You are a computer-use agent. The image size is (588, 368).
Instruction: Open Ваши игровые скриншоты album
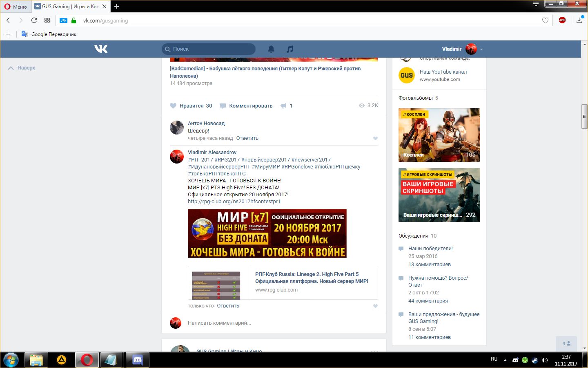(x=439, y=195)
